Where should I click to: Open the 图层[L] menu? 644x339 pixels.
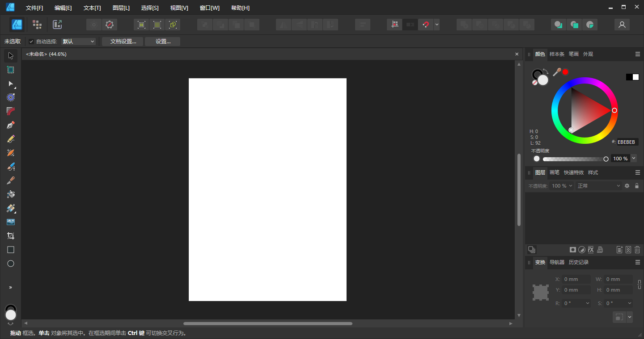(121, 8)
